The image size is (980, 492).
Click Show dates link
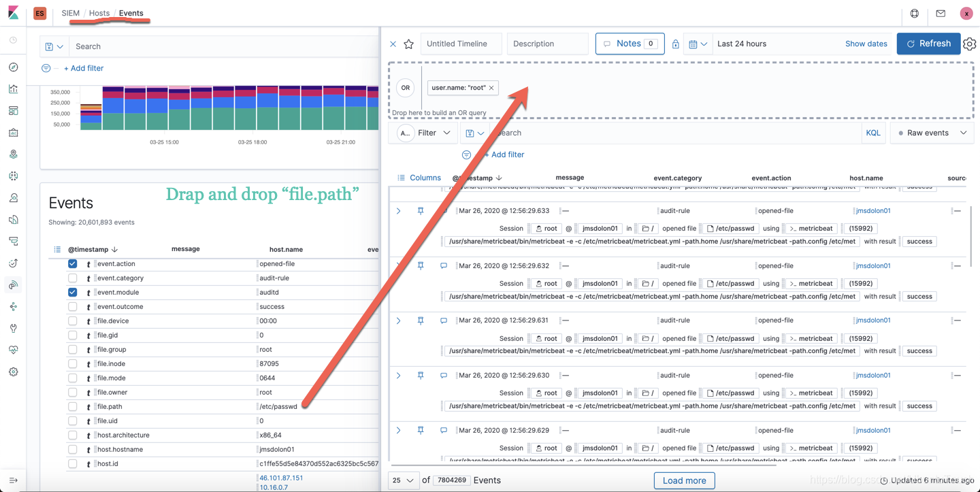coord(866,44)
